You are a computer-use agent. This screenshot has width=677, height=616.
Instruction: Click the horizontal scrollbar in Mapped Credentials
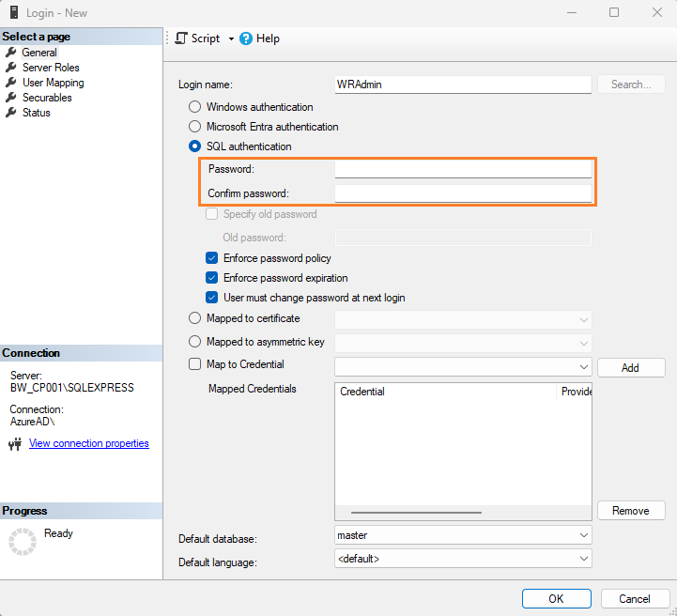(x=416, y=513)
